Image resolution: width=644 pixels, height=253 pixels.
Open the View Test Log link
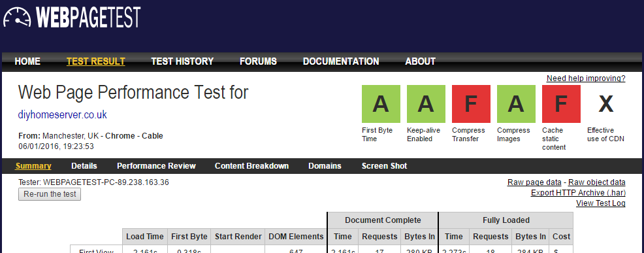click(x=601, y=203)
